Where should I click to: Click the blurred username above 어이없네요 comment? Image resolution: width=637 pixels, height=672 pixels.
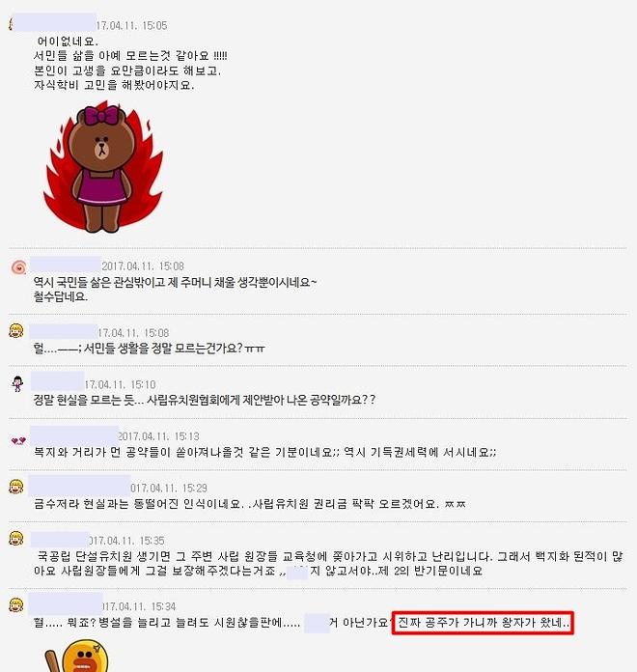(x=54, y=22)
